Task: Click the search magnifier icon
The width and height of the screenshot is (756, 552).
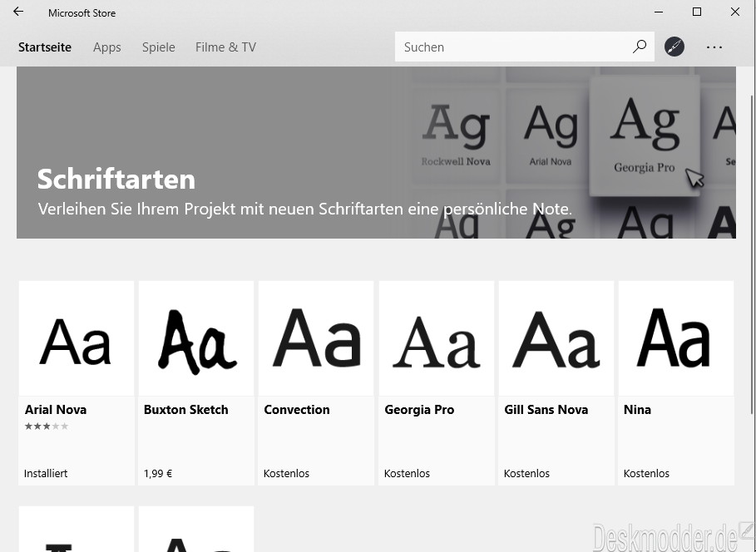Action: (x=640, y=47)
